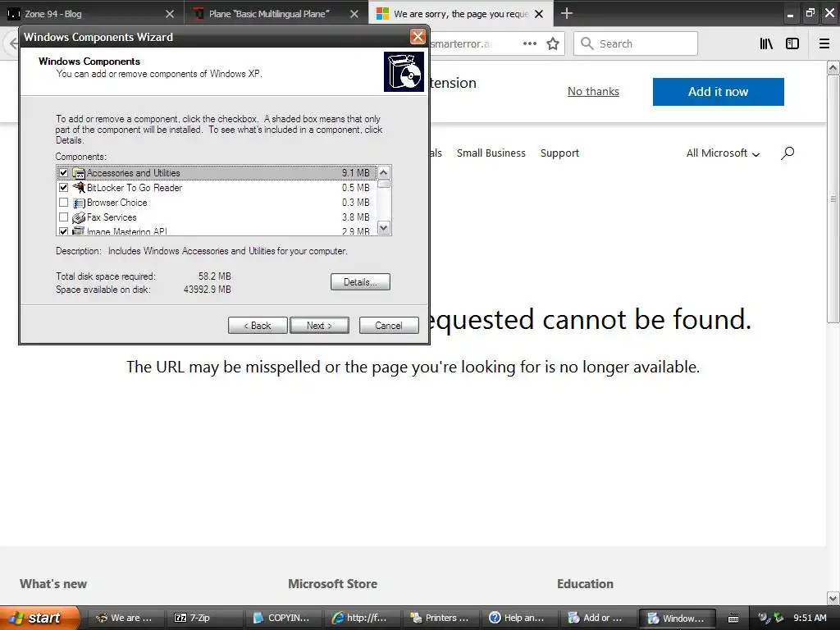
Task: Restore down the browser window
Action: (810, 13)
